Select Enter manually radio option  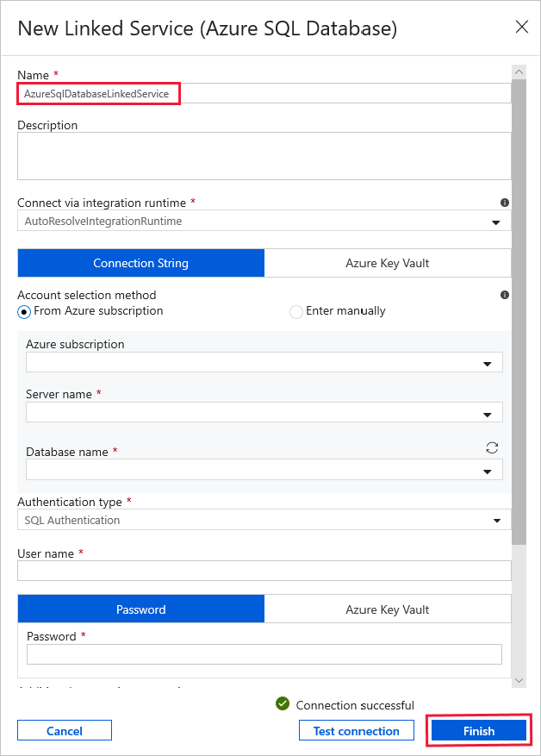296,311
